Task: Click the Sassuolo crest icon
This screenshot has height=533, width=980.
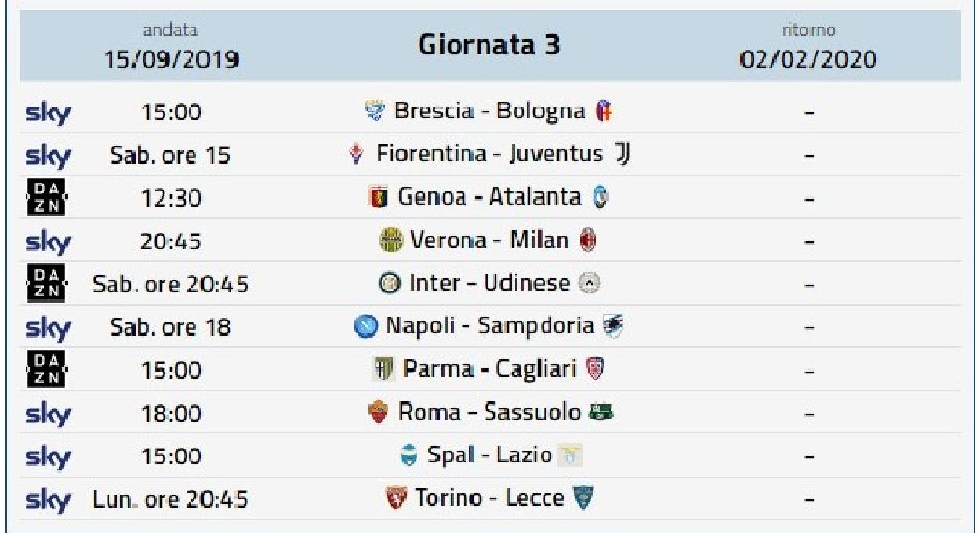Action: (602, 412)
